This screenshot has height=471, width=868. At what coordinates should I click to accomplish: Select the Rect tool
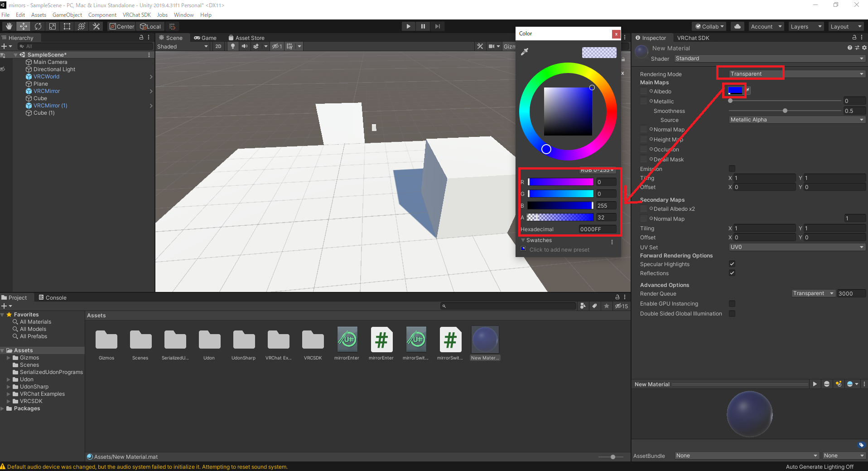pyautogui.click(x=67, y=26)
